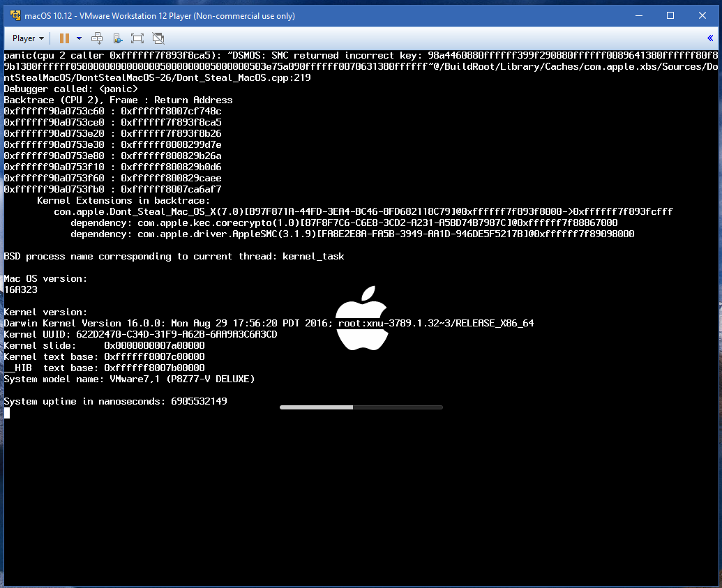This screenshot has width=722, height=588.
Task: Click the Unity mode icon
Action: coord(158,38)
